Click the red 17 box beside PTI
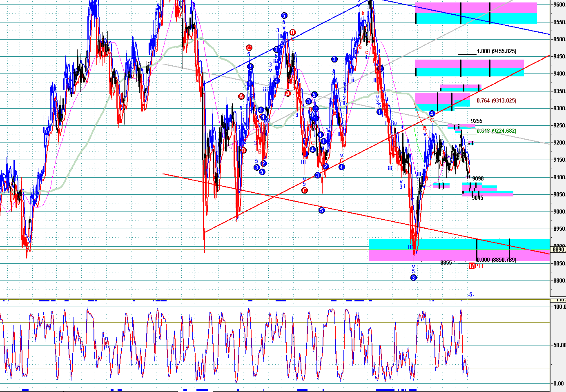The height and width of the screenshot is (392, 566). [471, 266]
